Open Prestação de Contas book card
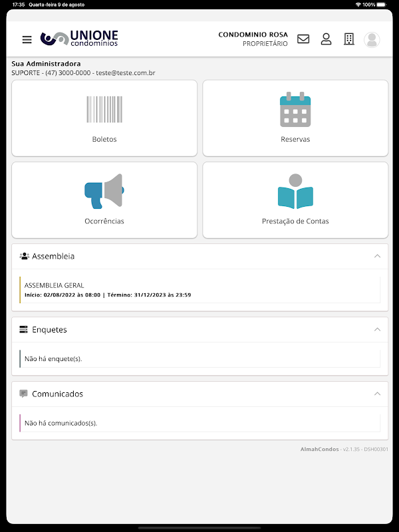The height and width of the screenshot is (532, 399). (295, 200)
